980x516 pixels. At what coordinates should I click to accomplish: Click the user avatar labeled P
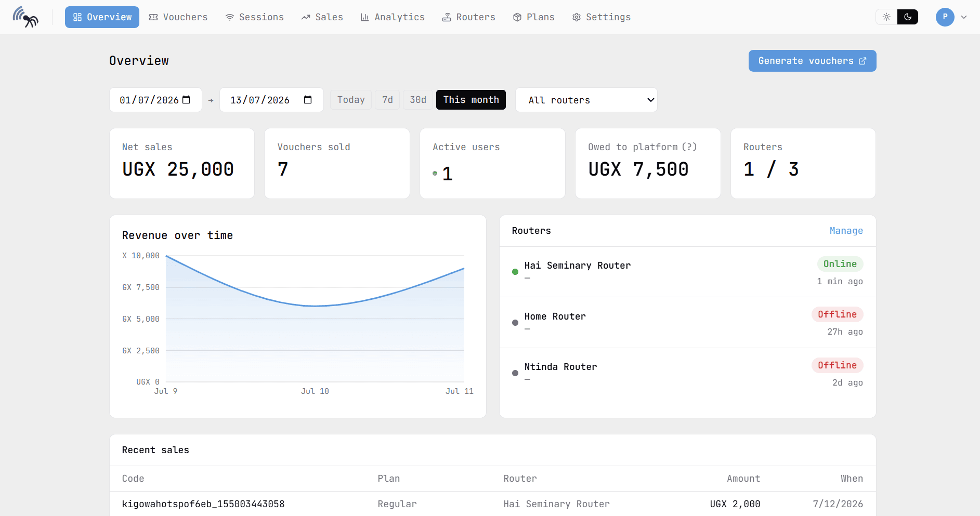pos(945,17)
